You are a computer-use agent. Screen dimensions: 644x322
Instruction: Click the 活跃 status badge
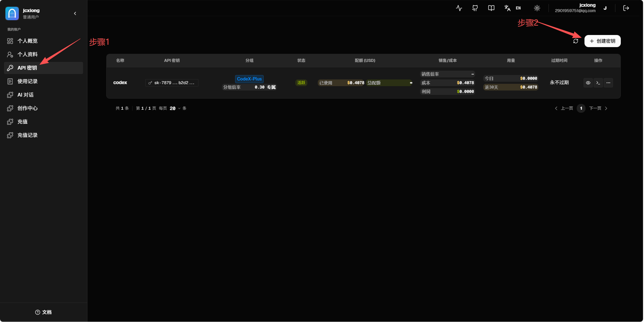click(301, 83)
